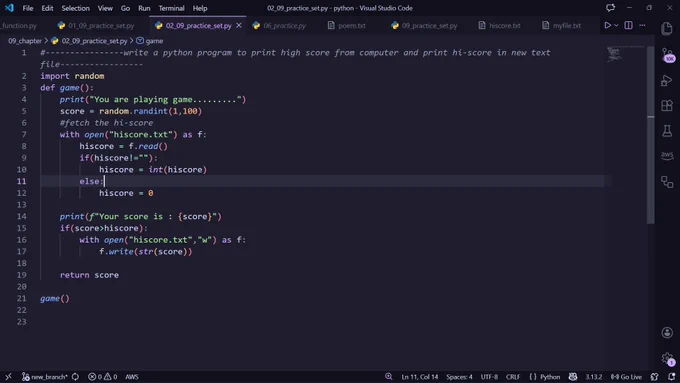Open the View menu
The image size is (680, 383).
point(105,8)
